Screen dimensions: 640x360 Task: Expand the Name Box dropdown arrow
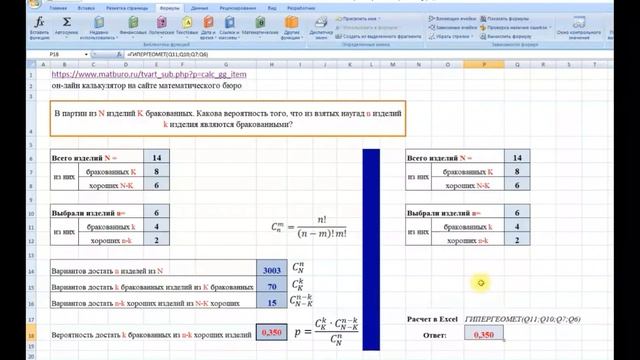coord(86,54)
